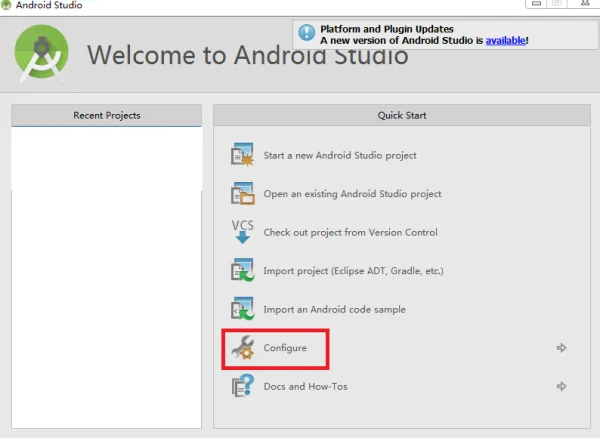The image size is (600, 438).
Task: Click the Docs and How-Tos question mark icon
Action: (x=243, y=386)
